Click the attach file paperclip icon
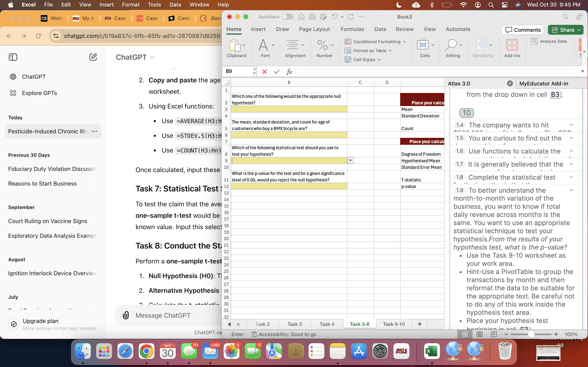This screenshot has width=588, height=367. (x=126, y=315)
